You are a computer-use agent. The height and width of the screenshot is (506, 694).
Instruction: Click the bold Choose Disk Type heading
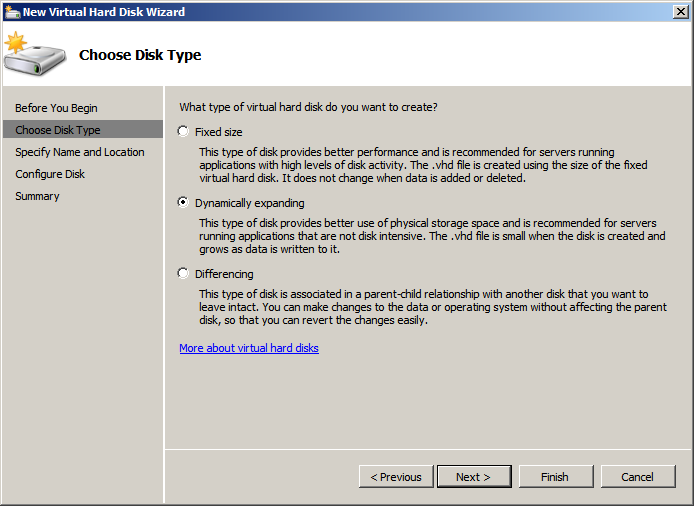click(x=140, y=55)
